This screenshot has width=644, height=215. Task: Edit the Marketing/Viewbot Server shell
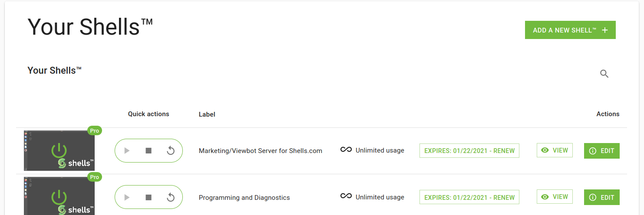601,151
